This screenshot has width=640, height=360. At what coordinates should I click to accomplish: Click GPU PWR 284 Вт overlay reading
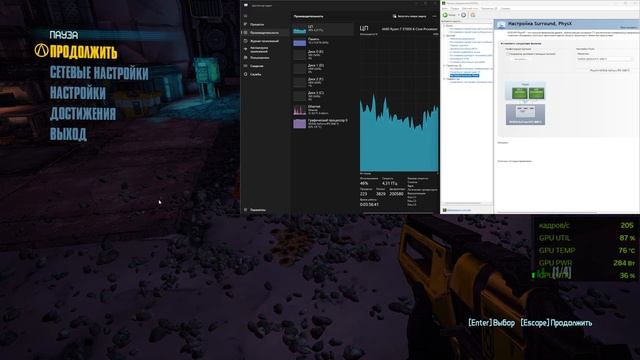586,263
